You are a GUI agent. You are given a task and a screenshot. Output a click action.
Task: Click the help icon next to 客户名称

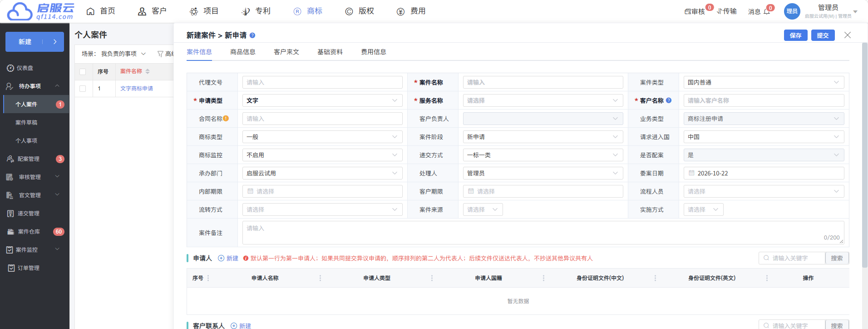pyautogui.click(x=669, y=100)
